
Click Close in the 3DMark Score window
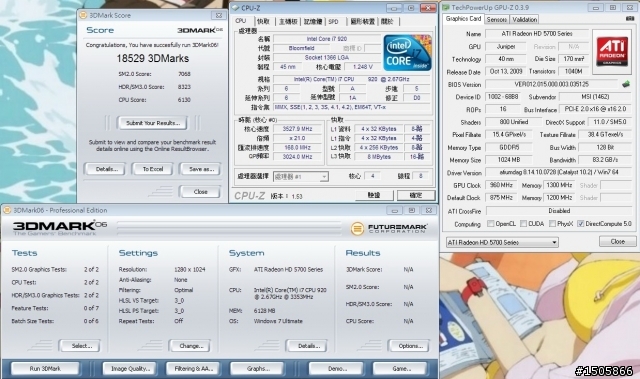(200, 192)
